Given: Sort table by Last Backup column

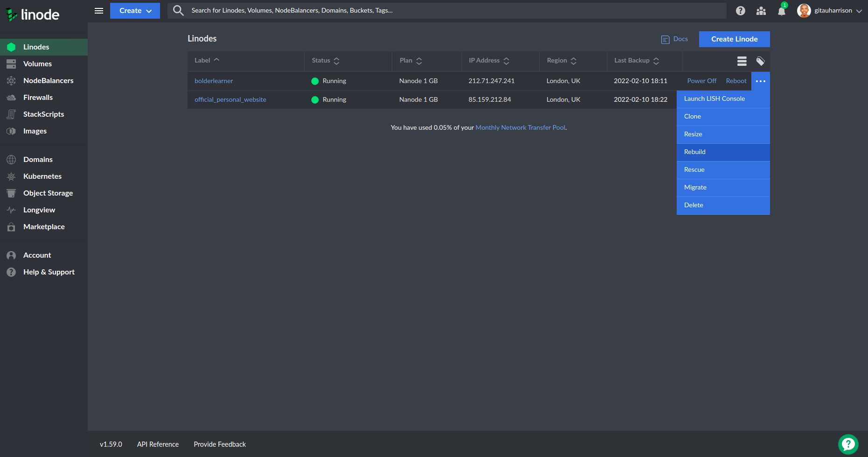Looking at the screenshot, I should click(x=637, y=61).
